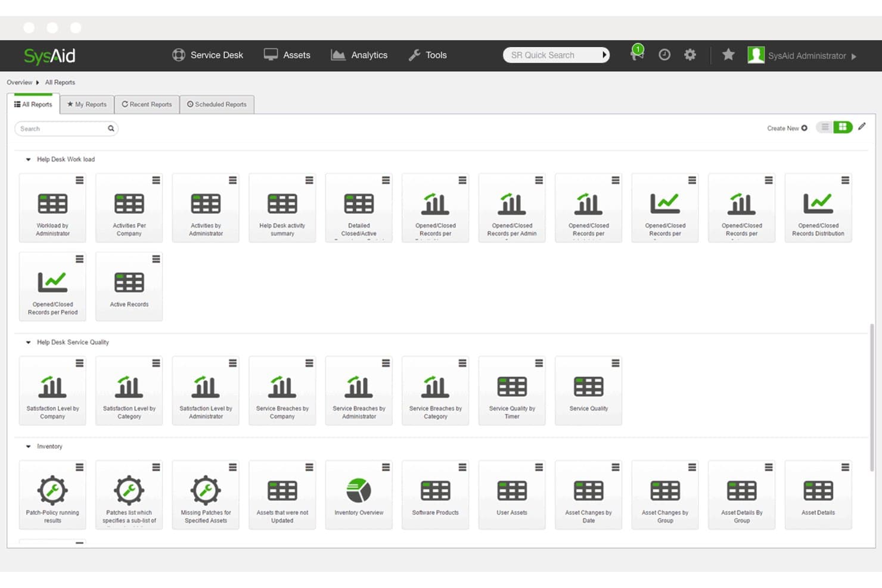Image resolution: width=882 pixels, height=588 pixels.
Task: Open Opened/Closed Records per Admin report
Action: (512, 208)
